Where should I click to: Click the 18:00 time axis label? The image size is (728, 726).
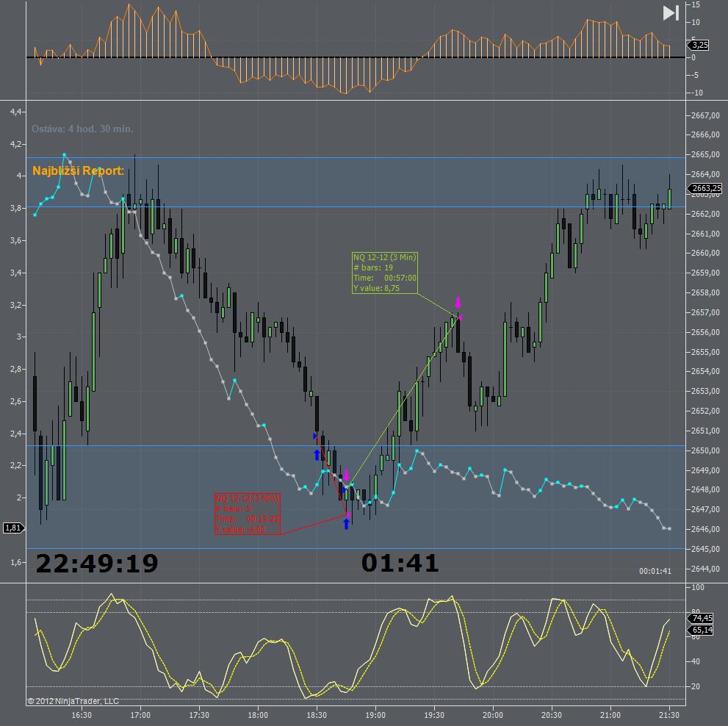click(258, 715)
